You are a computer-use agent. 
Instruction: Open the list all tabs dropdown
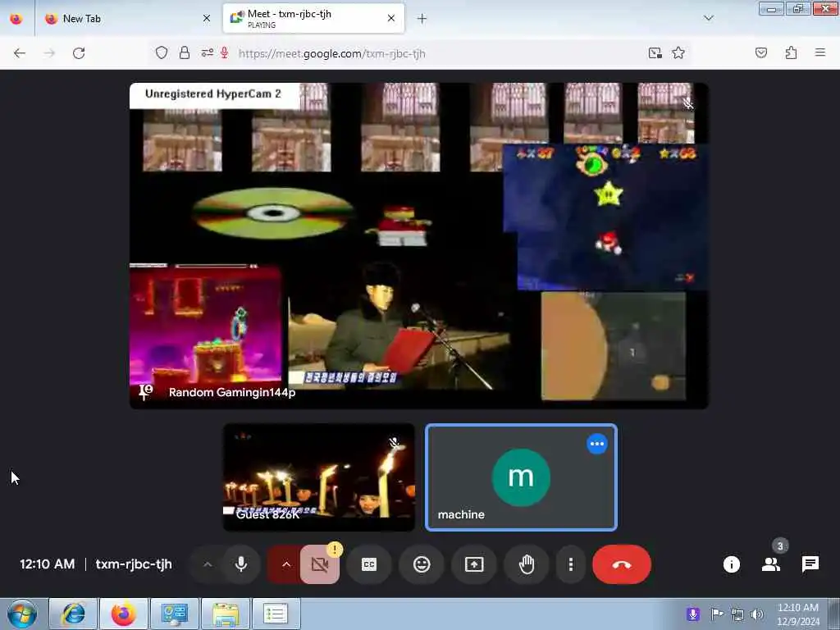coord(709,18)
